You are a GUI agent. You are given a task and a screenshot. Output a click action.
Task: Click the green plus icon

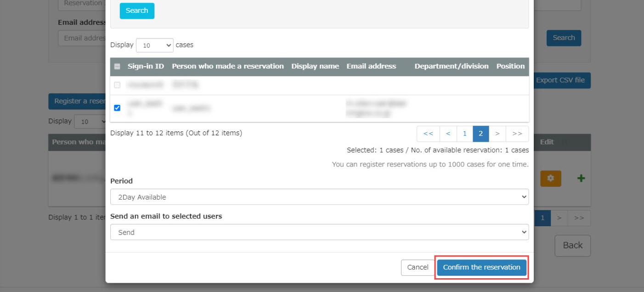tap(581, 178)
